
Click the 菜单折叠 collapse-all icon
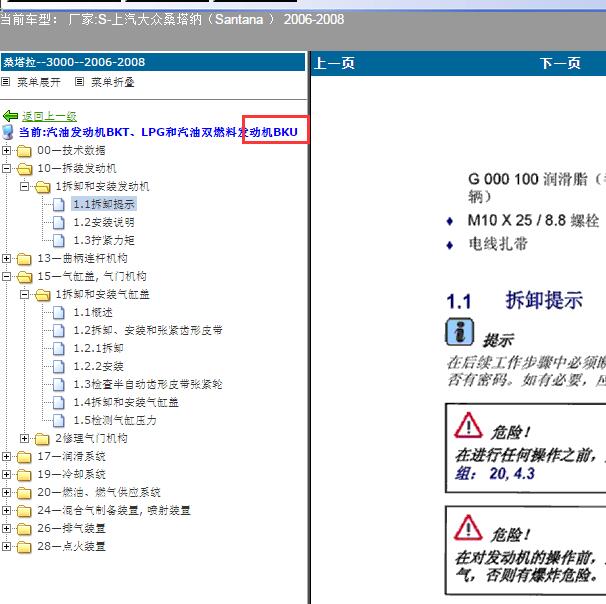80,82
